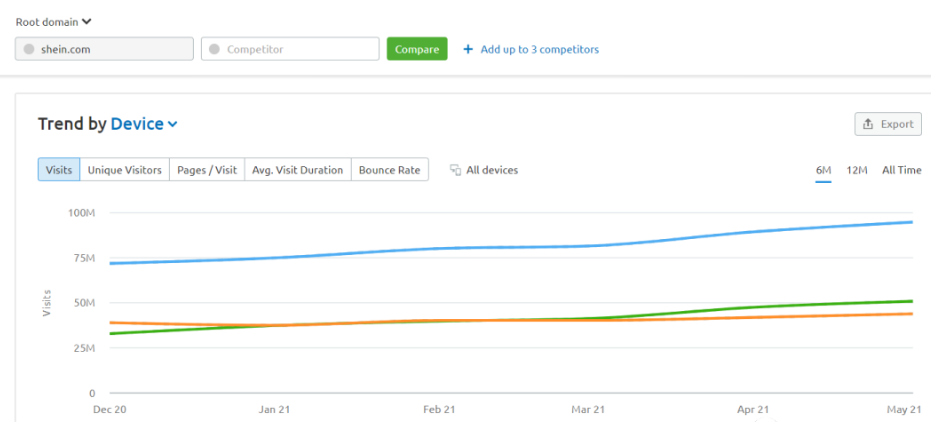Expand the Root domain dropdown

pos(53,21)
